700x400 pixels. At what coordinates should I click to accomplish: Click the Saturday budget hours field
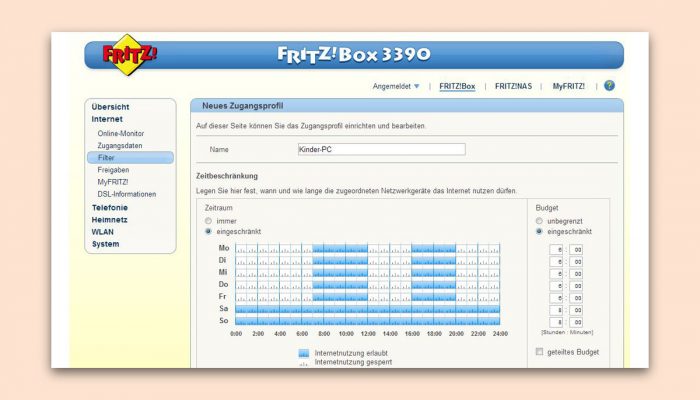[556, 310]
